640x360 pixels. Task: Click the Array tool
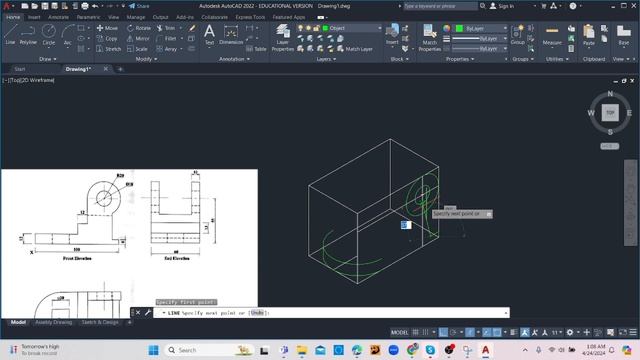(x=167, y=49)
